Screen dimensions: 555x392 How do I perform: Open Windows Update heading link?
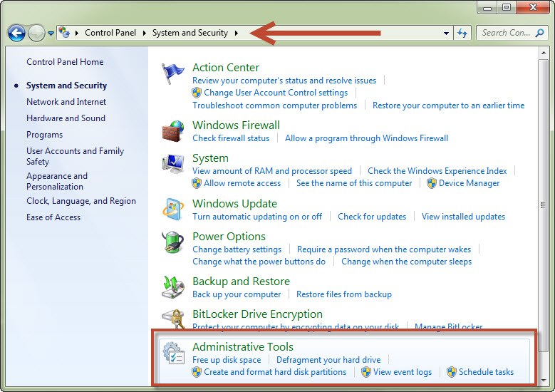234,204
